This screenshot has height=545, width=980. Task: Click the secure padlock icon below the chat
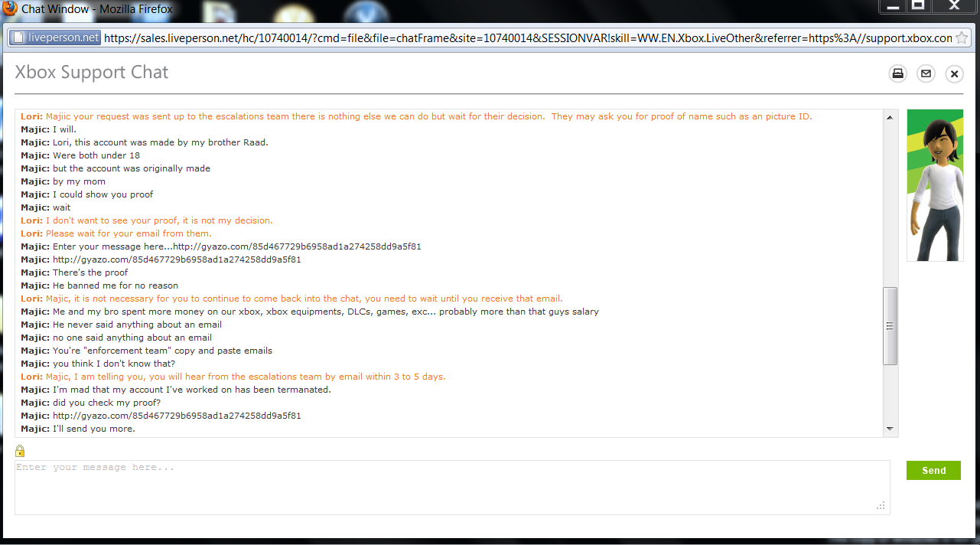(20, 451)
